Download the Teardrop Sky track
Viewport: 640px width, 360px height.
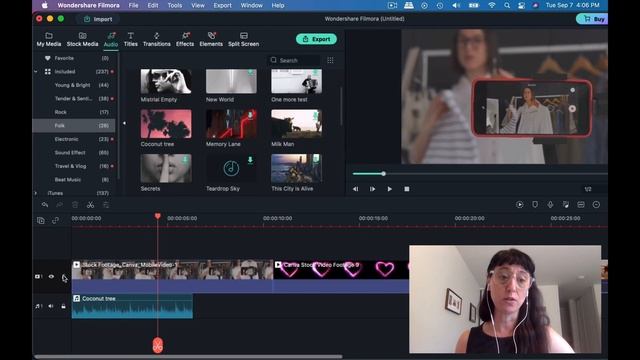point(250,160)
